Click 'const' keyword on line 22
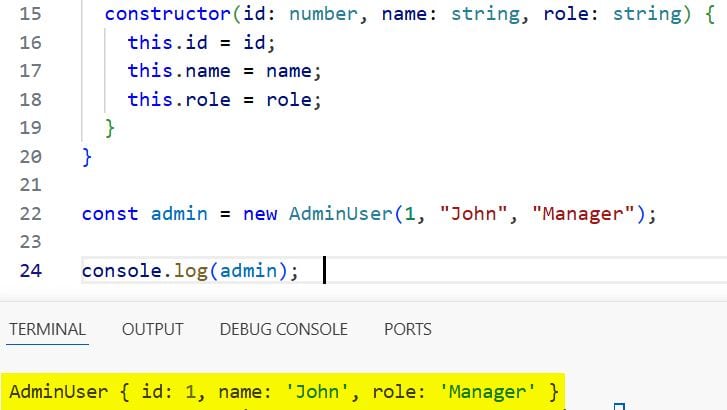The width and height of the screenshot is (727, 410). [x=110, y=214]
